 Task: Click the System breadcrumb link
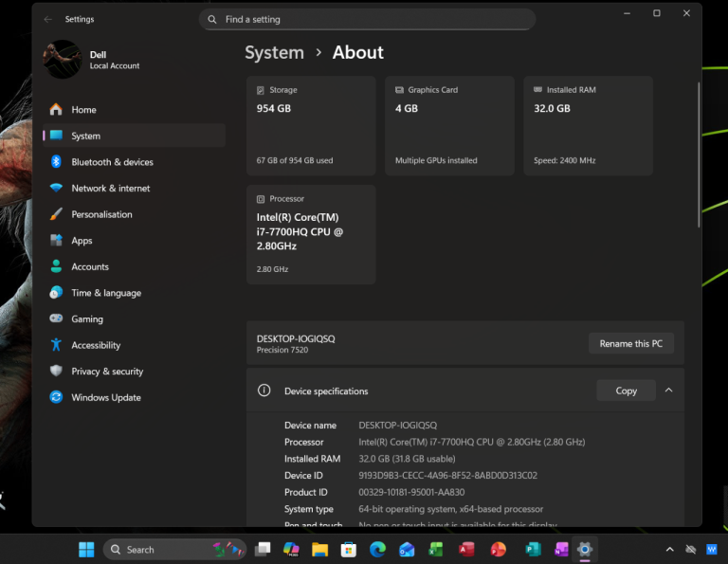pyautogui.click(x=274, y=53)
